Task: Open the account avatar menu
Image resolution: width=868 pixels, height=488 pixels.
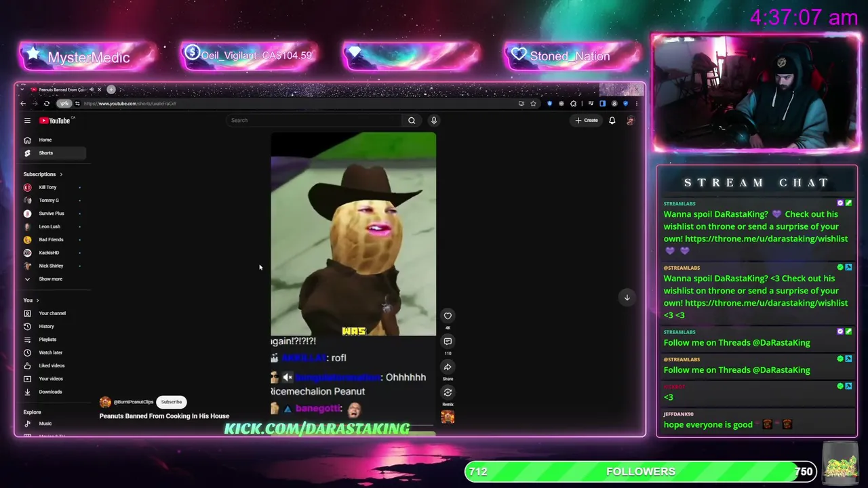Action: tap(630, 121)
